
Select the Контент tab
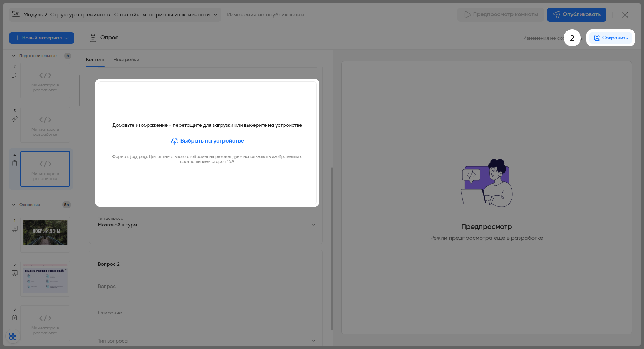click(x=95, y=59)
